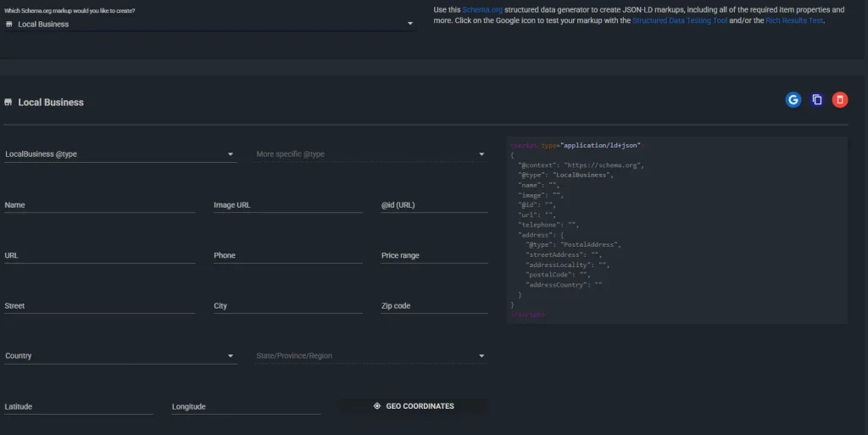This screenshot has height=435, width=868.
Task: Click the Image URL input field
Action: coord(288,204)
